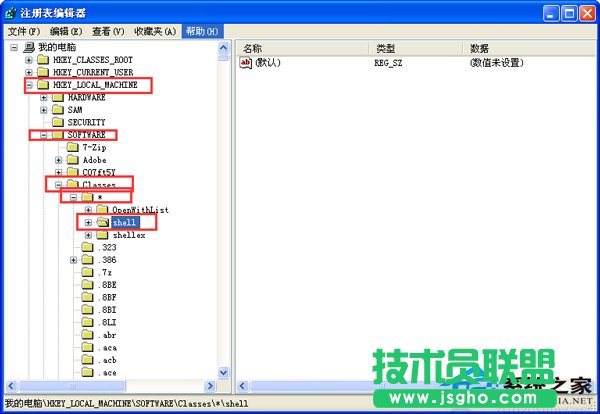Click the 7-Zip folder icon
Viewport: 600px width, 414px height.
pos(73,147)
